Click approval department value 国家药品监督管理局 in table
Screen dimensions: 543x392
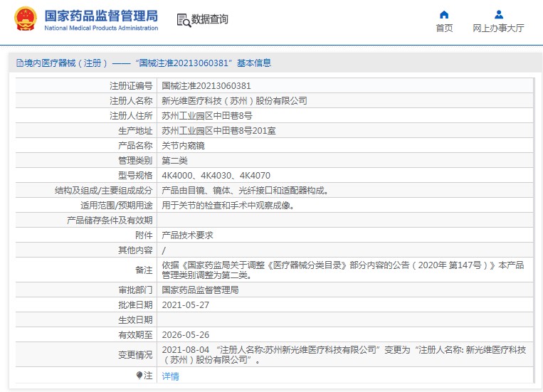click(x=200, y=290)
